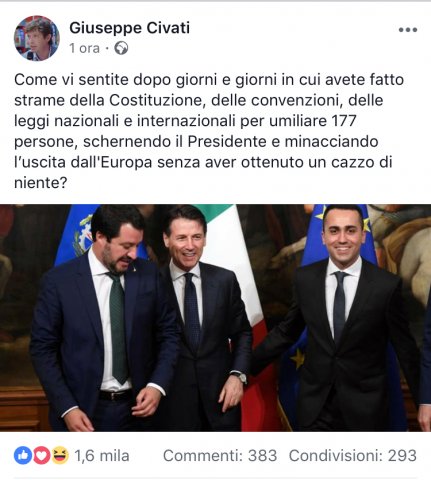Click the red heart Love reaction icon
The width and height of the screenshot is (431, 480).
point(41,455)
